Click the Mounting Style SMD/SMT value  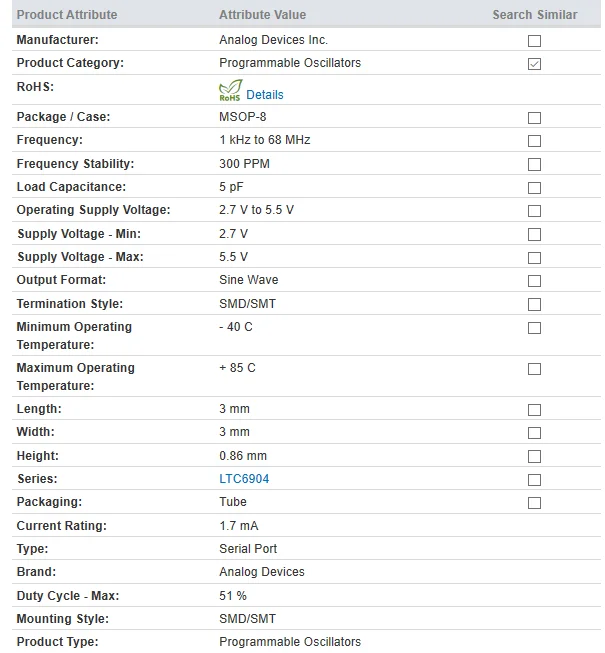(x=247, y=619)
